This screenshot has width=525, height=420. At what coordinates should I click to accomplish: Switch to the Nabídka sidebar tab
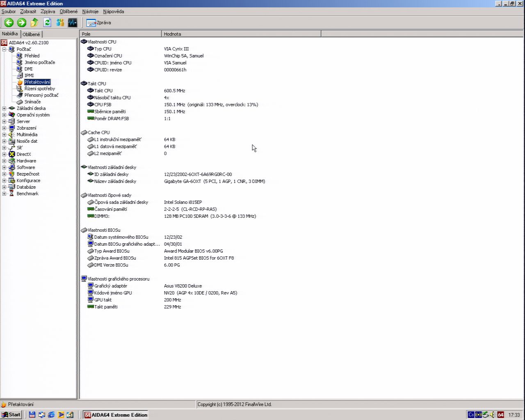click(x=10, y=34)
